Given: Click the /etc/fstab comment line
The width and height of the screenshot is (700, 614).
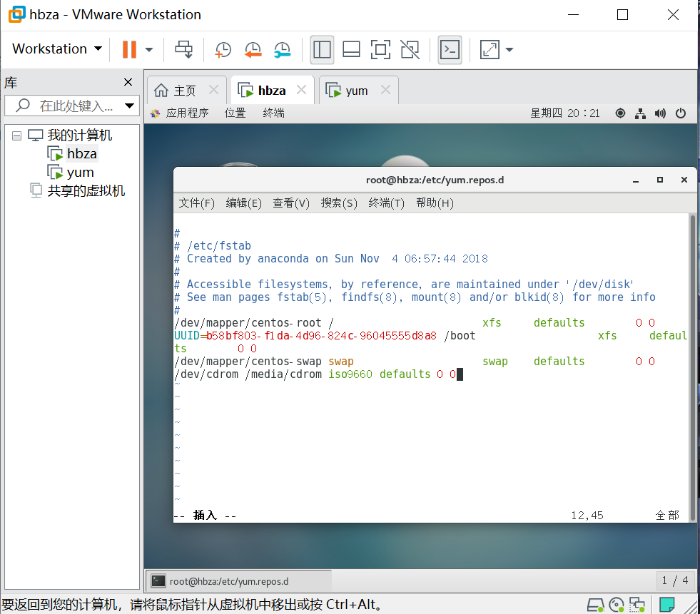Looking at the screenshot, I should click(213, 246).
